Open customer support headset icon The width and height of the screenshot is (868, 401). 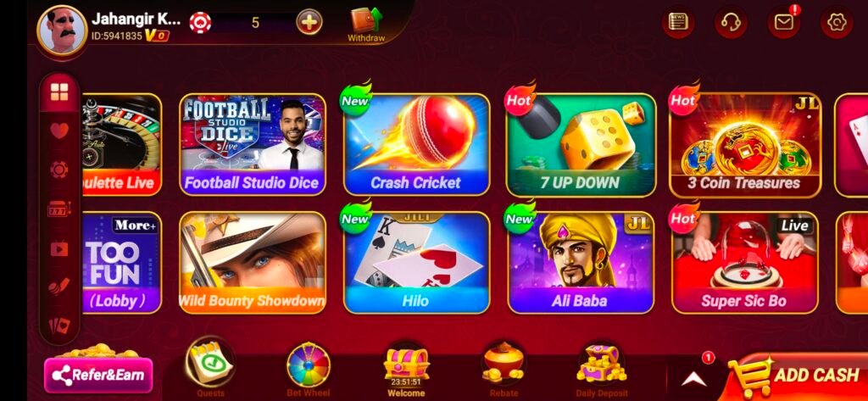point(731,22)
